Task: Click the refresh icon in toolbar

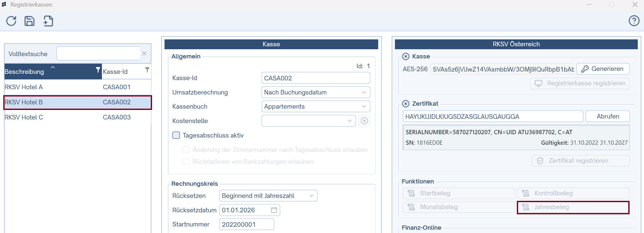Action: (x=11, y=21)
